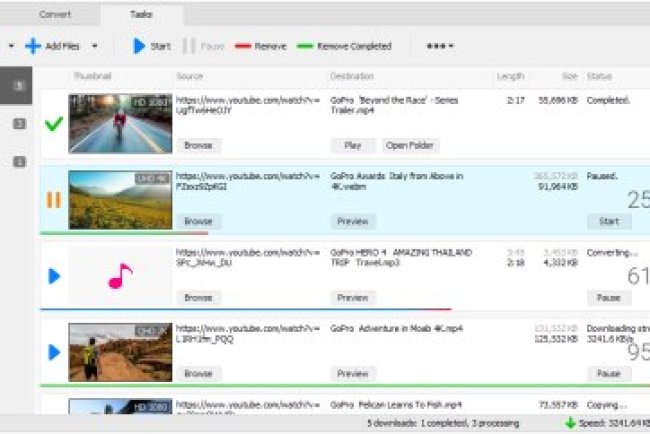The width and height of the screenshot is (650, 434).
Task: Select the third sidebar view icon
Action: pos(19,162)
